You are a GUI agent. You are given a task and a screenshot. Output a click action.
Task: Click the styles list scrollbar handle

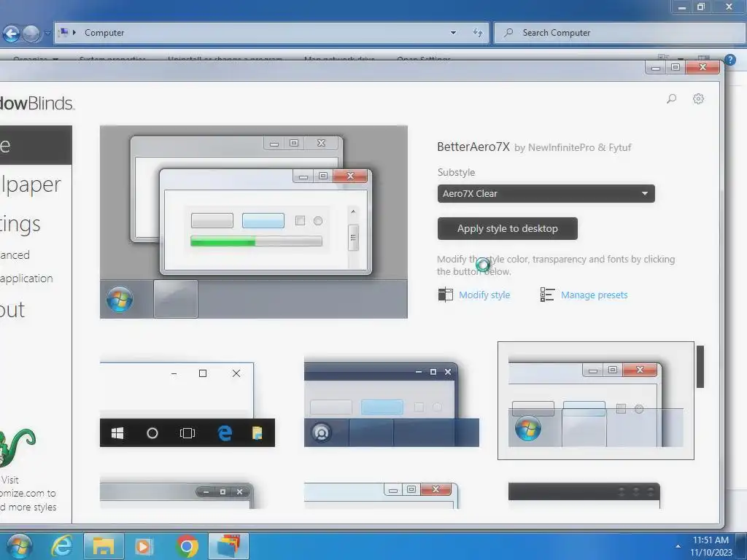pos(700,367)
